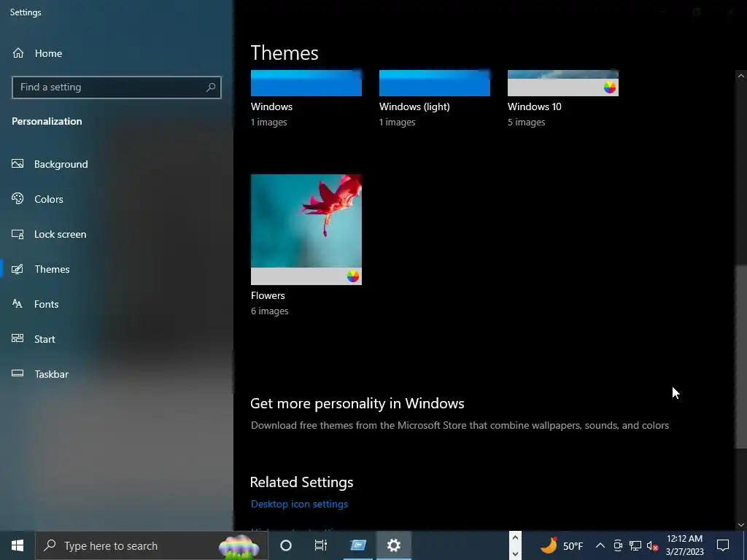Screen dimensions: 747x560
Task: Click taskbar toolbar scroll up arrow
Action: (x=515, y=537)
